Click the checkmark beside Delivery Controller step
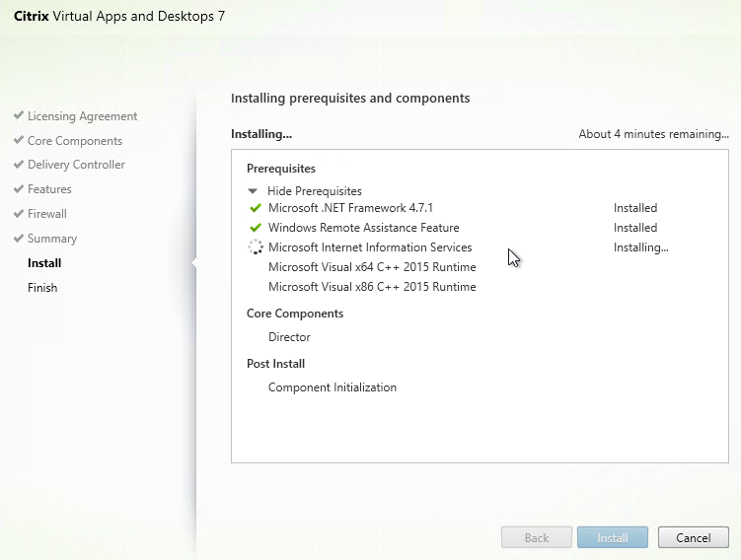Image resolution: width=741 pixels, height=560 pixels. tap(19, 165)
